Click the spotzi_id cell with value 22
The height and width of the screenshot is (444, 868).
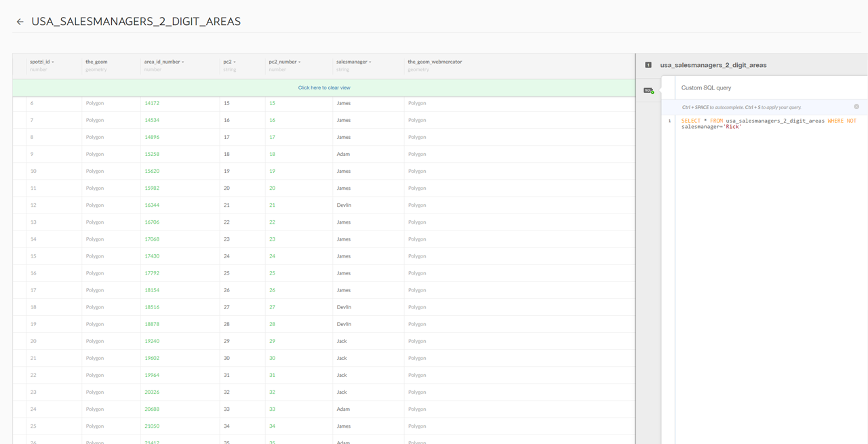pyautogui.click(x=33, y=375)
